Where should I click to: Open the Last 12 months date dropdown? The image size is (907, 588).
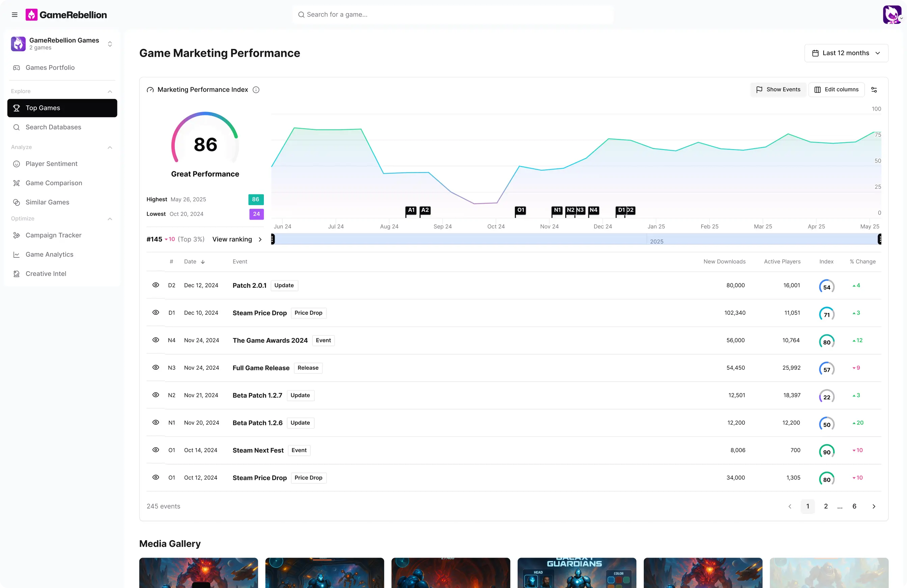point(846,53)
